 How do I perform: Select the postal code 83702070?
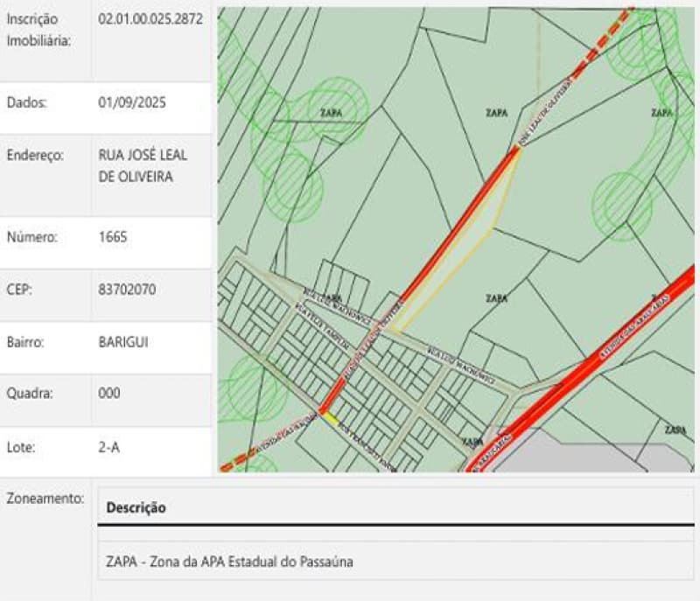(x=127, y=290)
